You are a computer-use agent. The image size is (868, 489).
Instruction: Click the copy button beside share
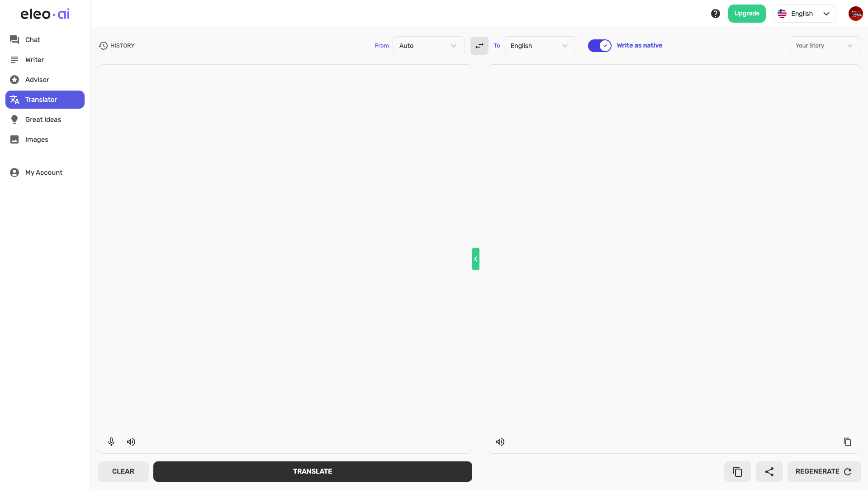coord(737,472)
